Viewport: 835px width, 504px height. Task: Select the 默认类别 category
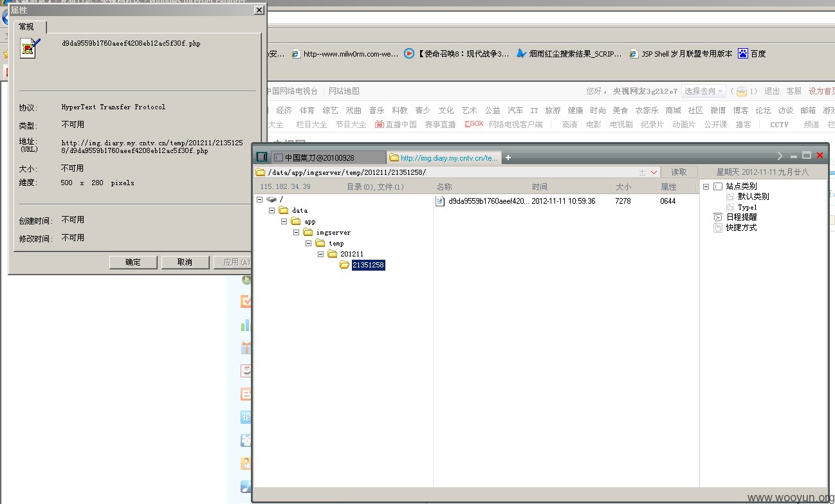753,197
